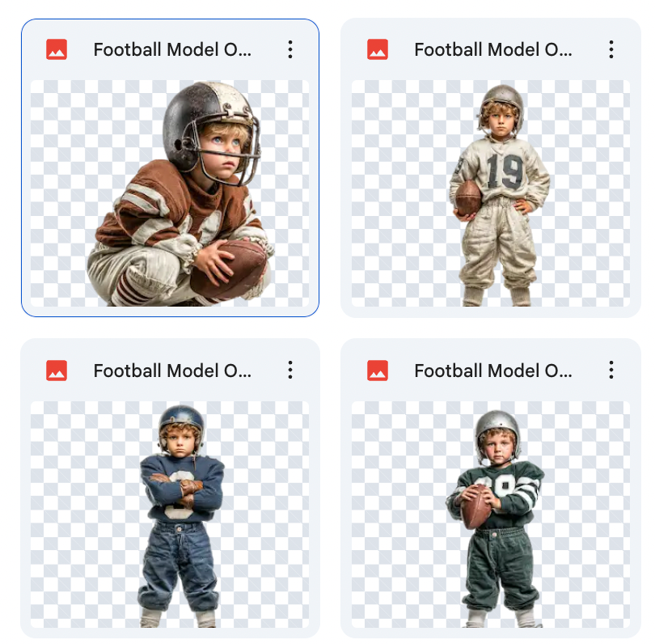This screenshot has width=655, height=644.
Task: Click the image file icon on the crouching boy card
Action: tap(57, 49)
